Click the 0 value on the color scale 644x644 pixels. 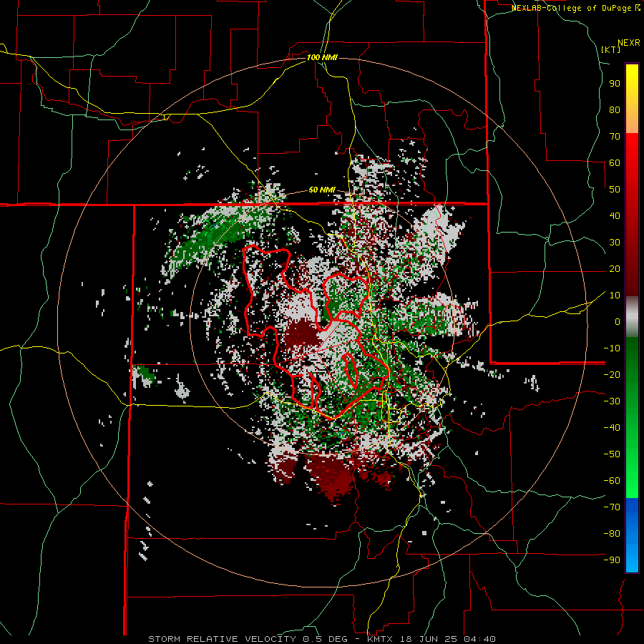[x=618, y=321]
